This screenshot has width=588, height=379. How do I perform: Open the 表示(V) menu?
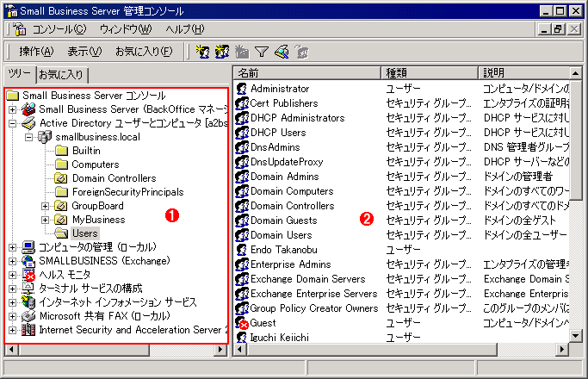click(84, 52)
